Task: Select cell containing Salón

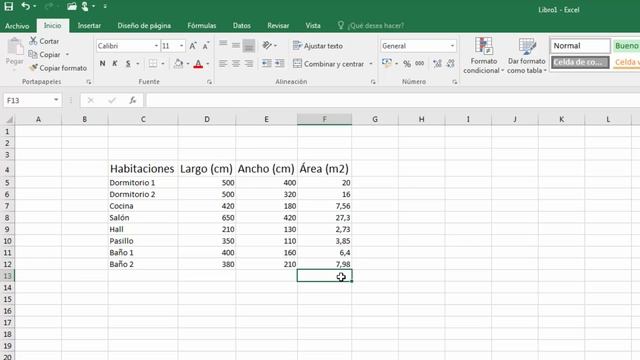Action: tap(143, 218)
